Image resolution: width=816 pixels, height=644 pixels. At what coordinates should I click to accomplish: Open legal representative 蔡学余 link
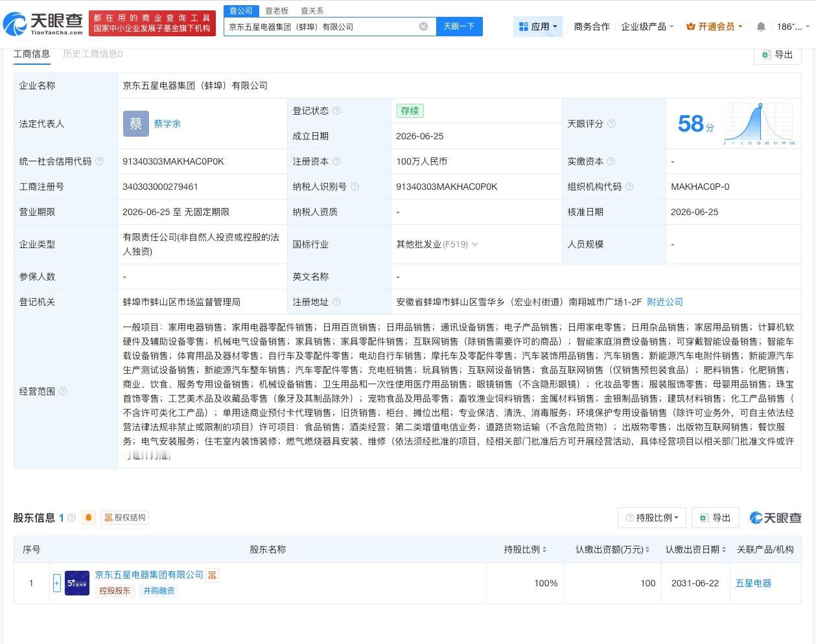(167, 124)
